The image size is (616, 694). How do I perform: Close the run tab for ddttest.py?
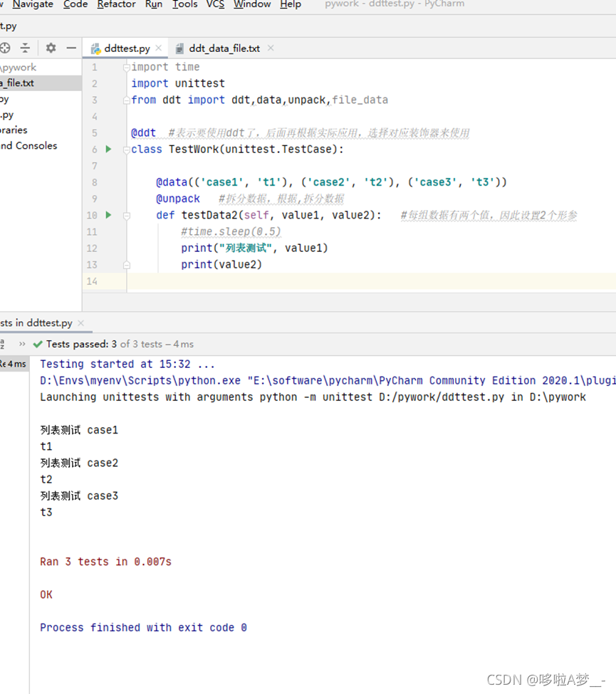[80, 323]
